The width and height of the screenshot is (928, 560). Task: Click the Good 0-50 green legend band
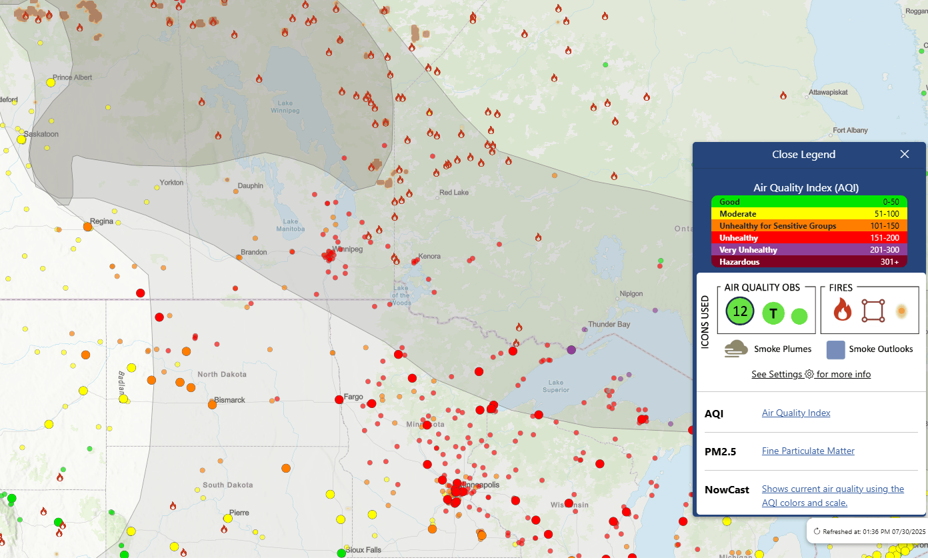point(809,202)
